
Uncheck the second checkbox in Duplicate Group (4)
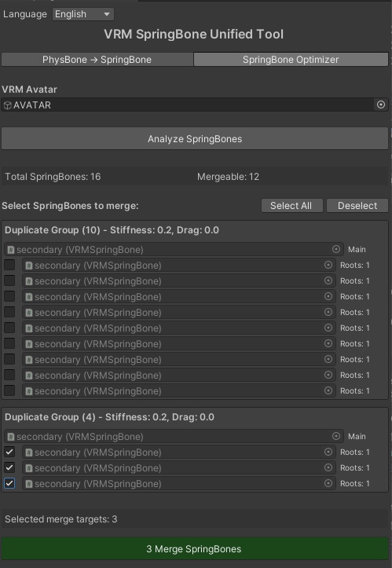click(9, 467)
